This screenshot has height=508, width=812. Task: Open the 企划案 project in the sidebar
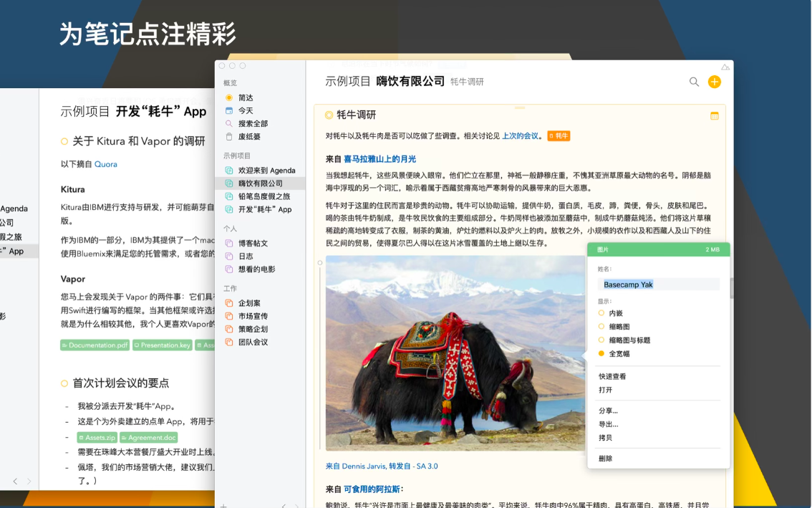tap(249, 303)
